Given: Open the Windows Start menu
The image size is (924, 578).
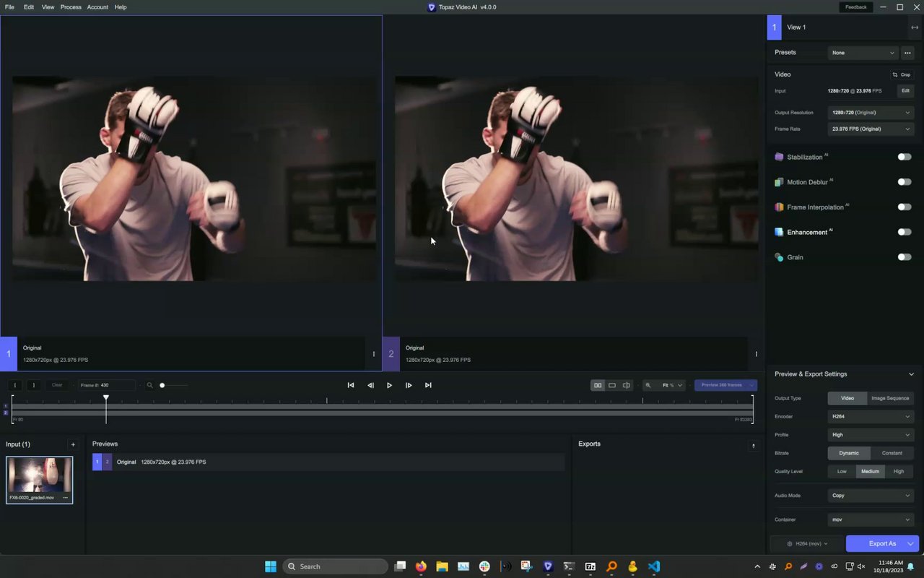Looking at the screenshot, I should [271, 566].
